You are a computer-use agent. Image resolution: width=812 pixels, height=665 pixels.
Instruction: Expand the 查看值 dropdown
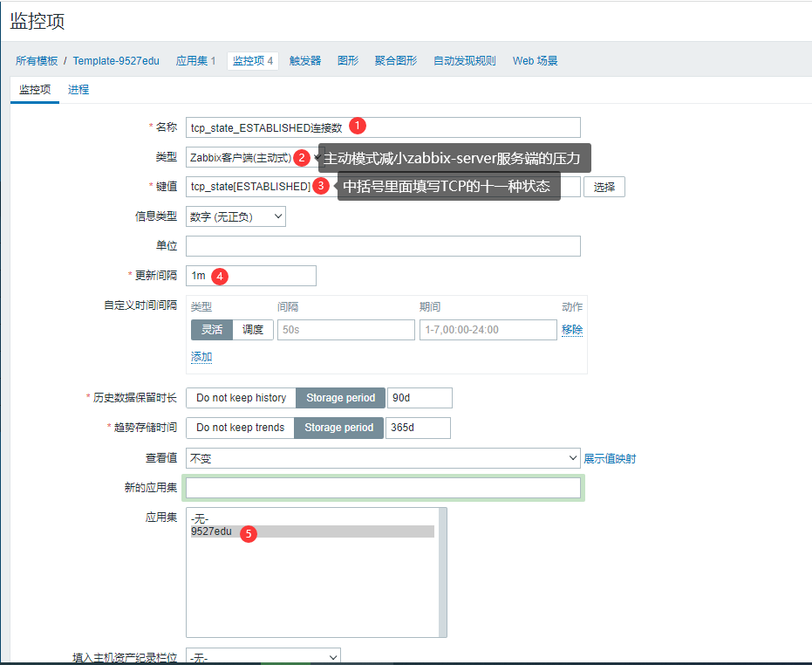coord(383,458)
